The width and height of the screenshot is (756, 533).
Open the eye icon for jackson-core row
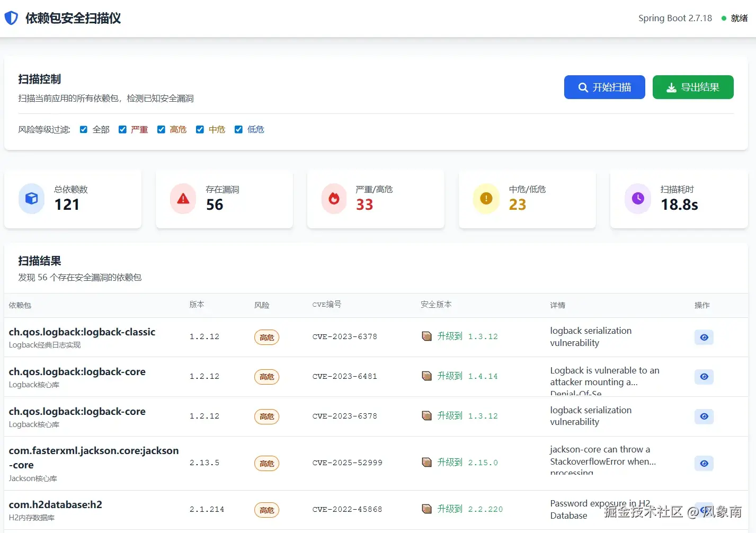pos(704,464)
